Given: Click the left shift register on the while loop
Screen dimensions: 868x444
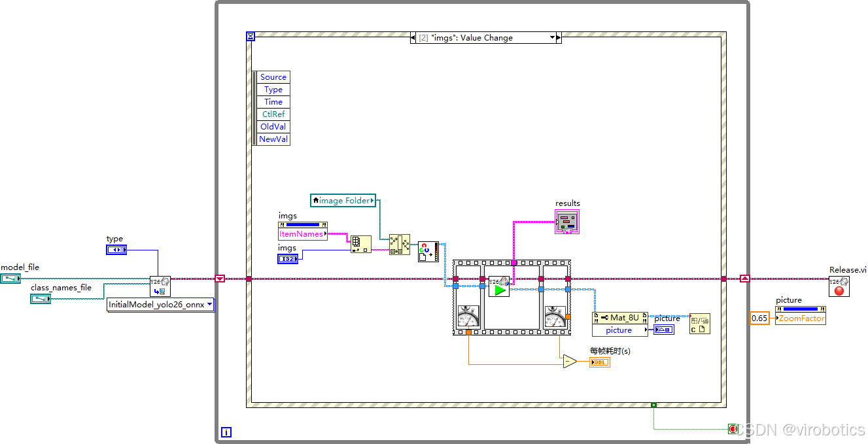Looking at the screenshot, I should pos(220,279).
